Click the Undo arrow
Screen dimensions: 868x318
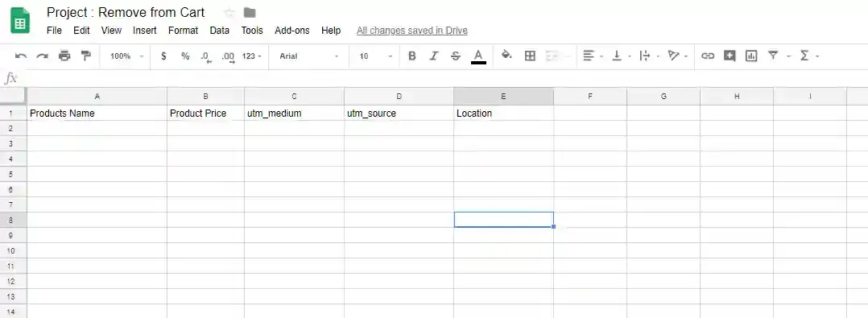coord(21,56)
